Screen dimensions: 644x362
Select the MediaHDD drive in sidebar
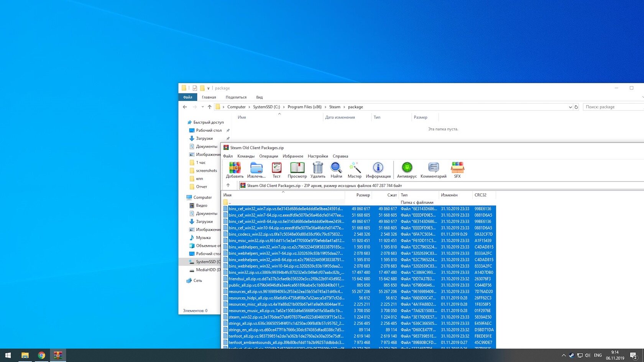[205, 270]
